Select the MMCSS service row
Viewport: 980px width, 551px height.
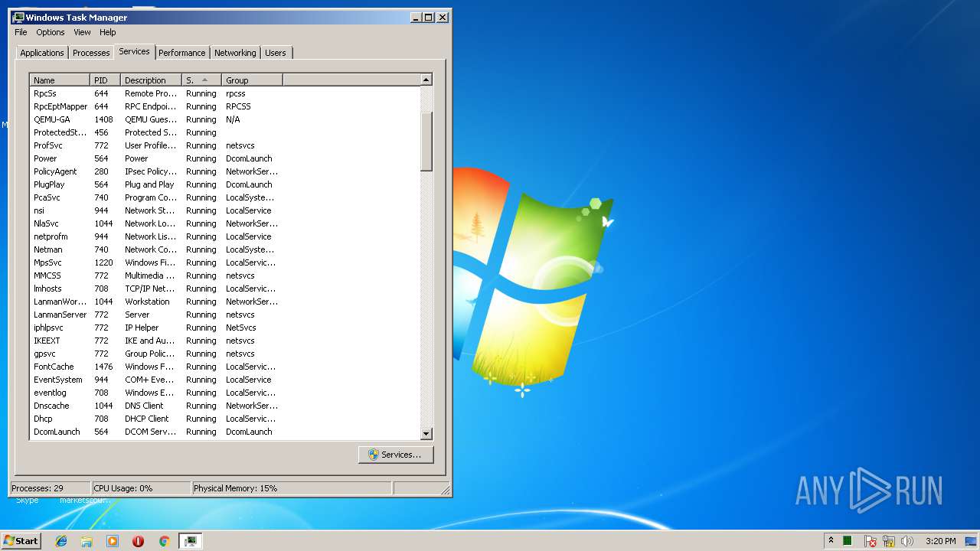click(225, 275)
